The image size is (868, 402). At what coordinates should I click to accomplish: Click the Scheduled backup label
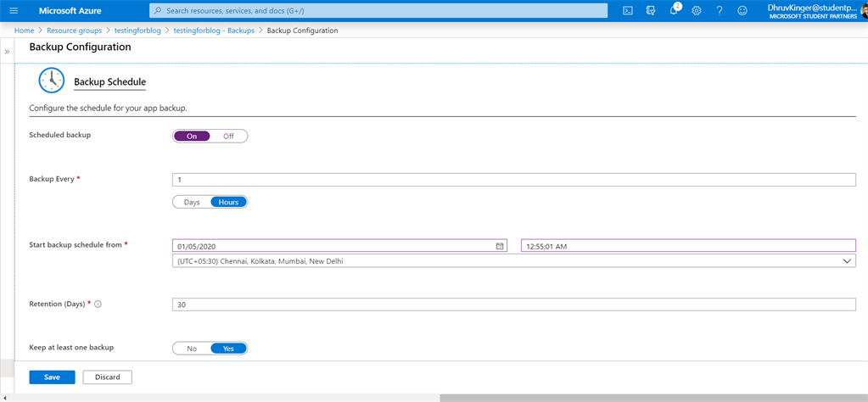[x=59, y=134]
